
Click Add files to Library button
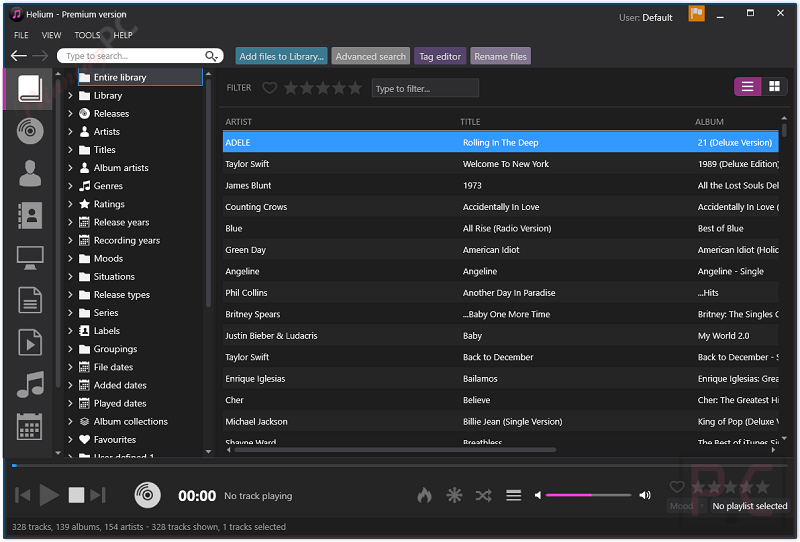tap(281, 56)
